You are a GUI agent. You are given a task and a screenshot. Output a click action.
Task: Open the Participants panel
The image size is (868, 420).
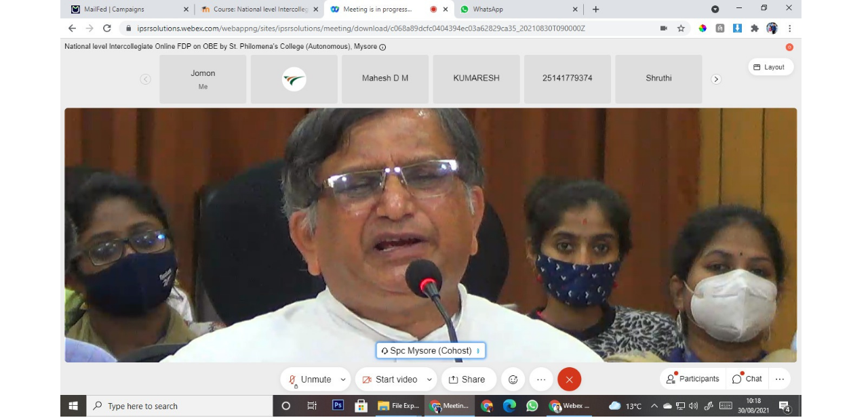point(692,379)
